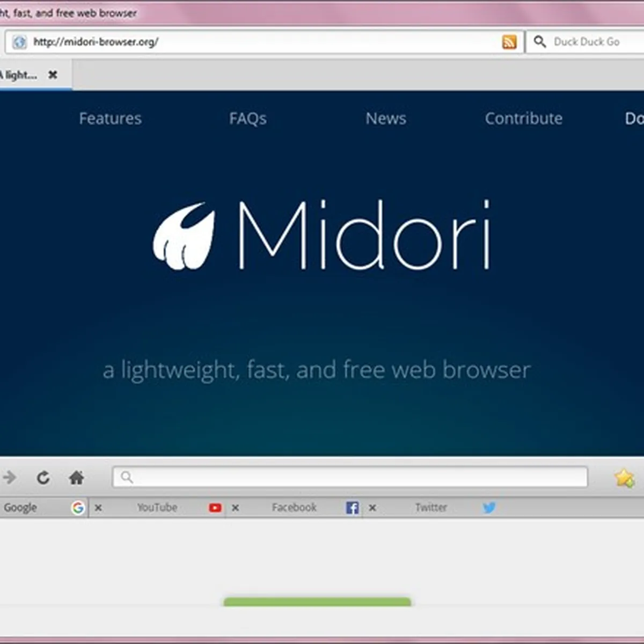Click the Google 'G' favicon
Screen dimensions: 644x644
pyautogui.click(x=78, y=508)
